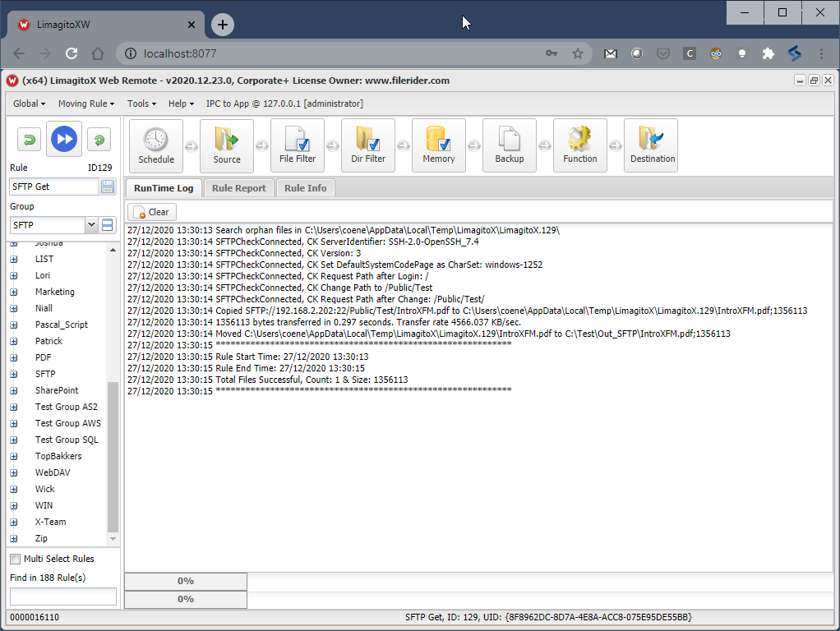Expand the Test Group AWS node
This screenshot has width=840, height=631.
[13, 423]
